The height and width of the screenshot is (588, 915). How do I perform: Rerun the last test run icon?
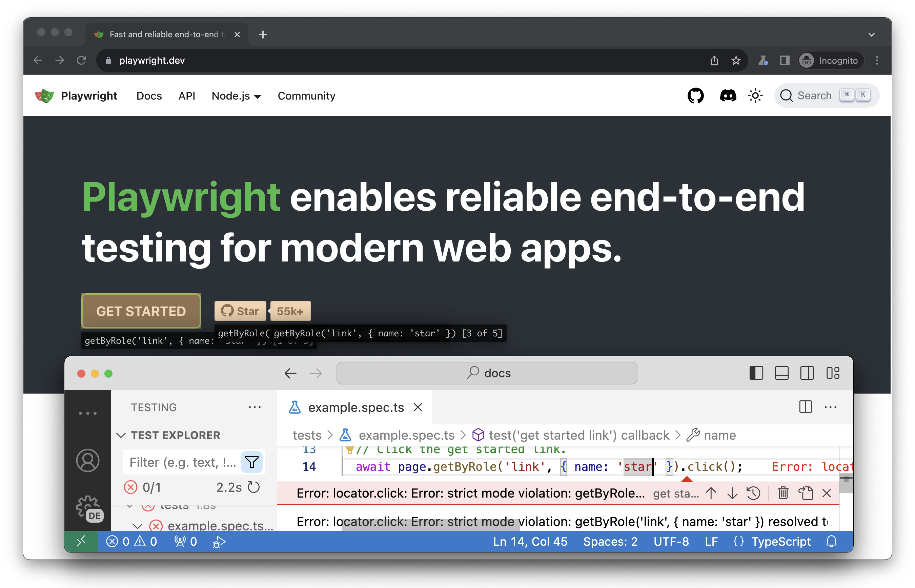[x=253, y=487]
